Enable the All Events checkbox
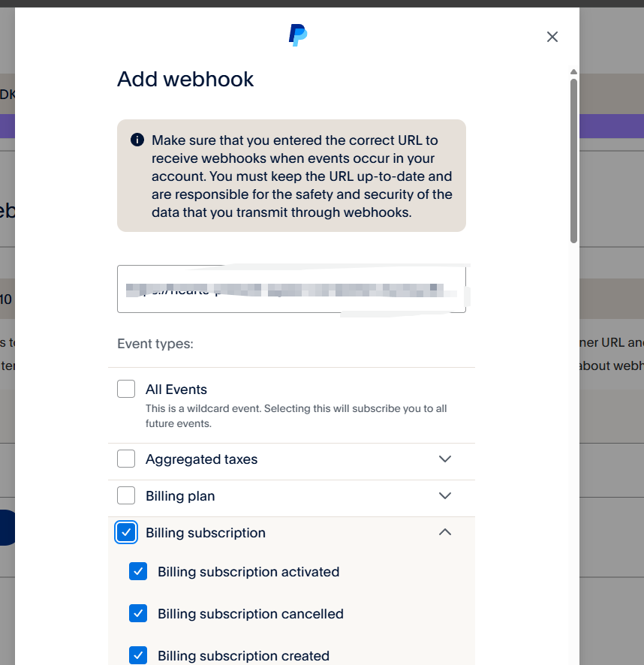Image resolution: width=644 pixels, height=665 pixels. pyautogui.click(x=126, y=389)
